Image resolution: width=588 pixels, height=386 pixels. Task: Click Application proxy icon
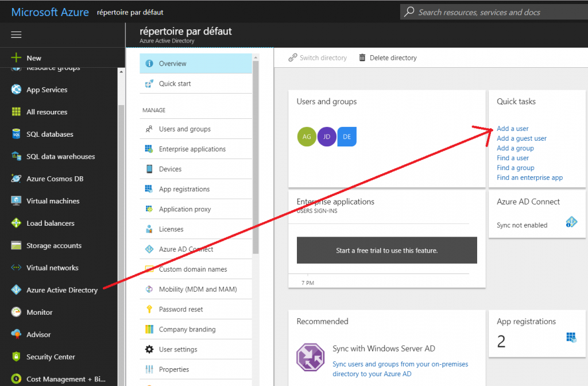[149, 209]
